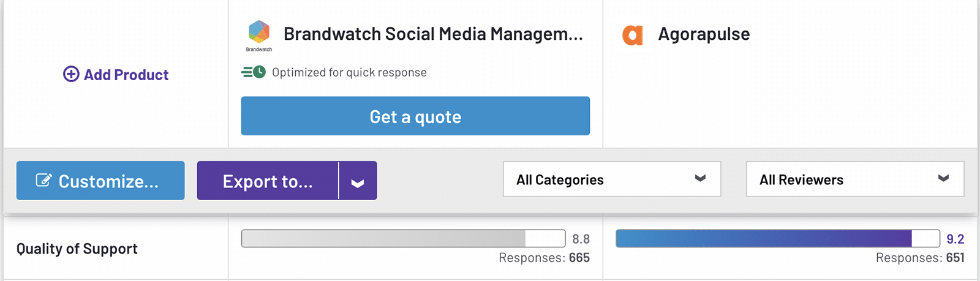Click the Agorapulse orange logo icon
The height and width of the screenshot is (281, 980).
click(633, 35)
